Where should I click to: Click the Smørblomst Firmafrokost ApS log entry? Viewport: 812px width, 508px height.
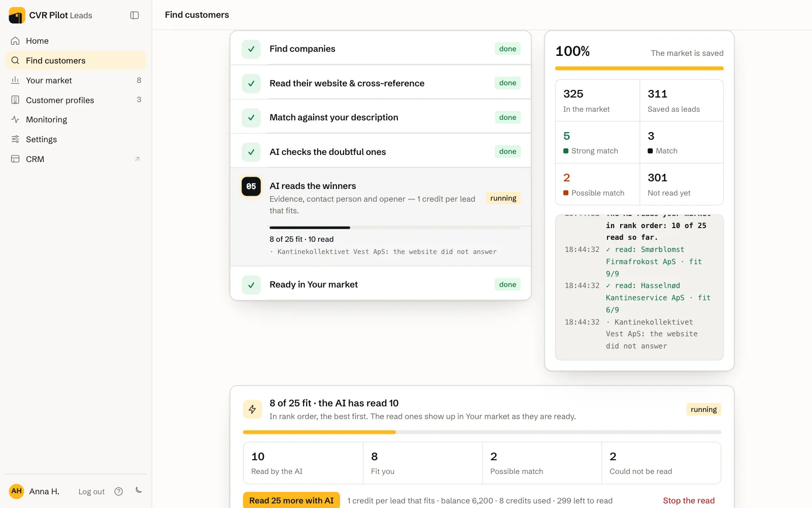coord(639,262)
